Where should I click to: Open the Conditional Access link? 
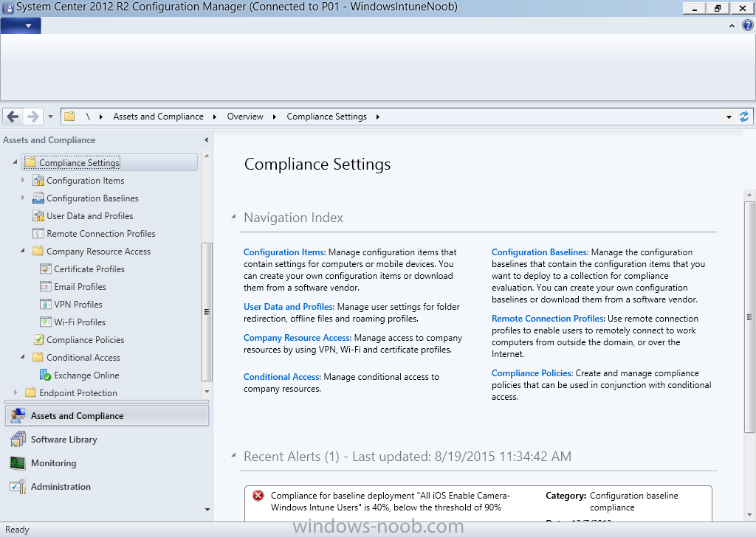tap(281, 377)
